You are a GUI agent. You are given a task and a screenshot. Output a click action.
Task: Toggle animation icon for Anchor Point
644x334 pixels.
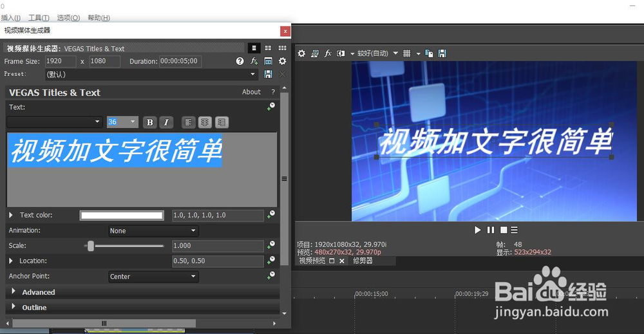click(271, 275)
